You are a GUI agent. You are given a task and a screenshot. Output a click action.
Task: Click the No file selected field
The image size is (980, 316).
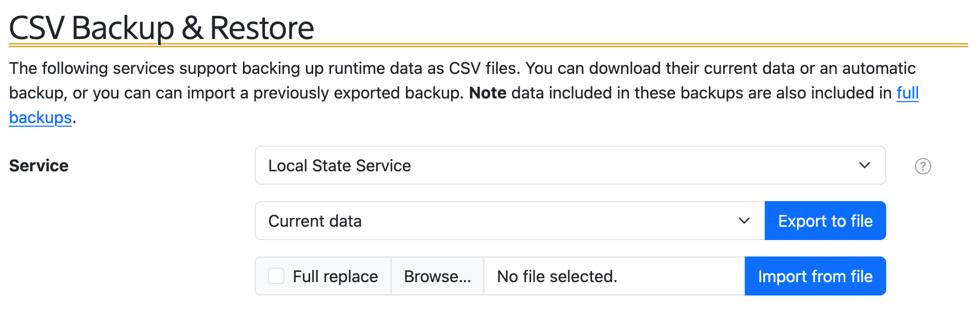tap(556, 275)
